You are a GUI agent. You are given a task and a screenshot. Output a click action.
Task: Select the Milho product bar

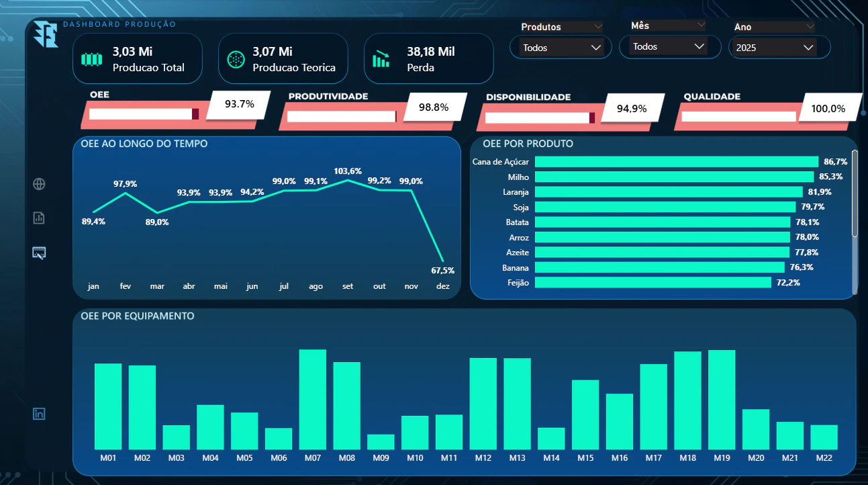pos(675,177)
